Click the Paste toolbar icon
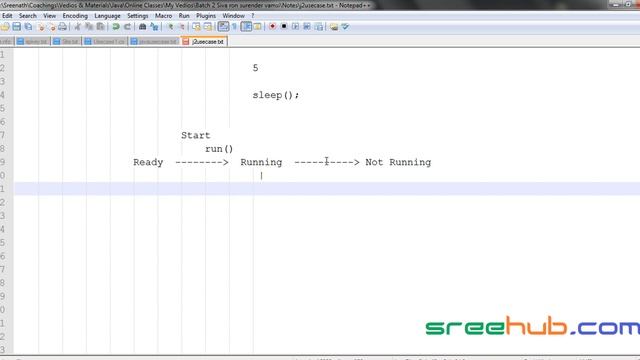This screenshot has height=360, width=640. (100, 27)
